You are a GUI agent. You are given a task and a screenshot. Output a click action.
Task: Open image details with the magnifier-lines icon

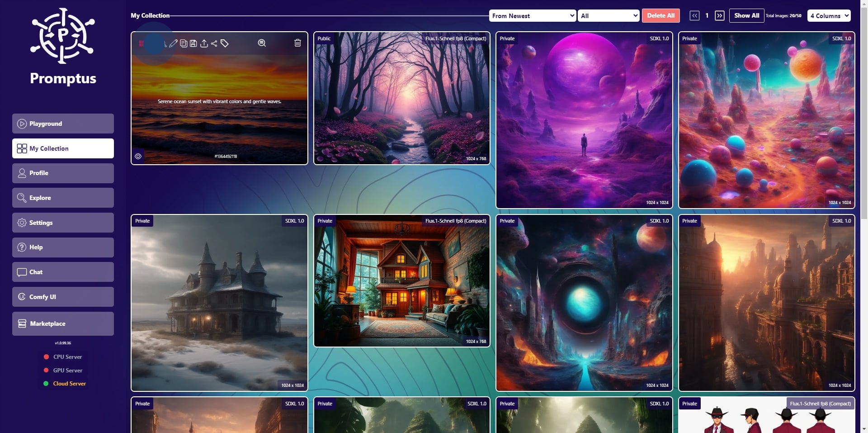[x=262, y=43]
